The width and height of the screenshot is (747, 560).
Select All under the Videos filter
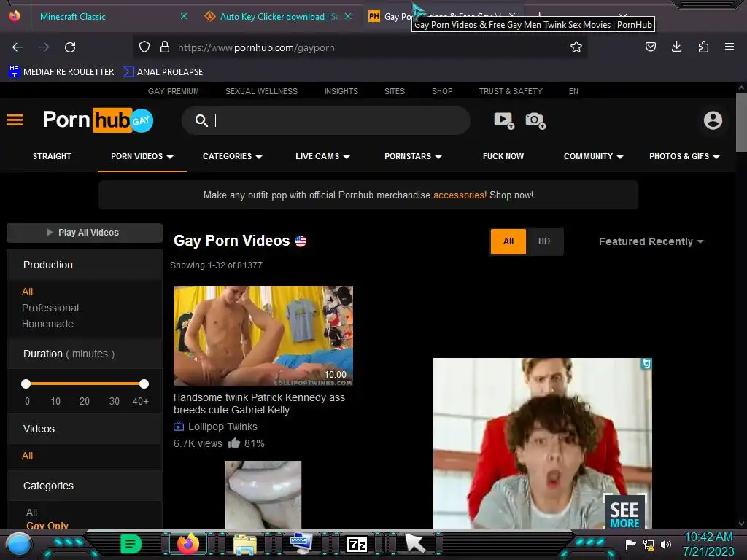click(x=27, y=456)
